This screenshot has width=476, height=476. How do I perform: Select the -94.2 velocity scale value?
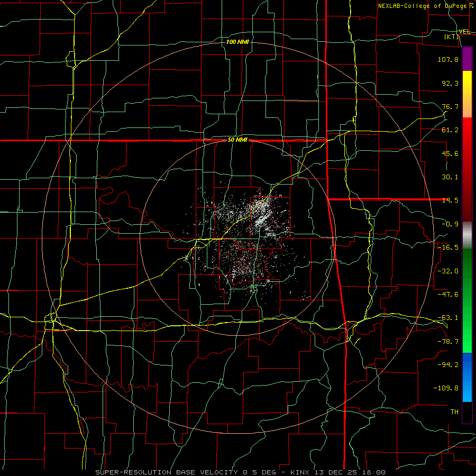[x=448, y=365]
